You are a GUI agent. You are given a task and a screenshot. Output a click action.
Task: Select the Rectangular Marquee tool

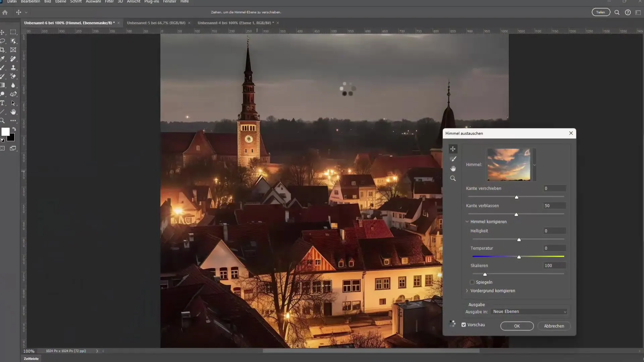[x=13, y=32]
